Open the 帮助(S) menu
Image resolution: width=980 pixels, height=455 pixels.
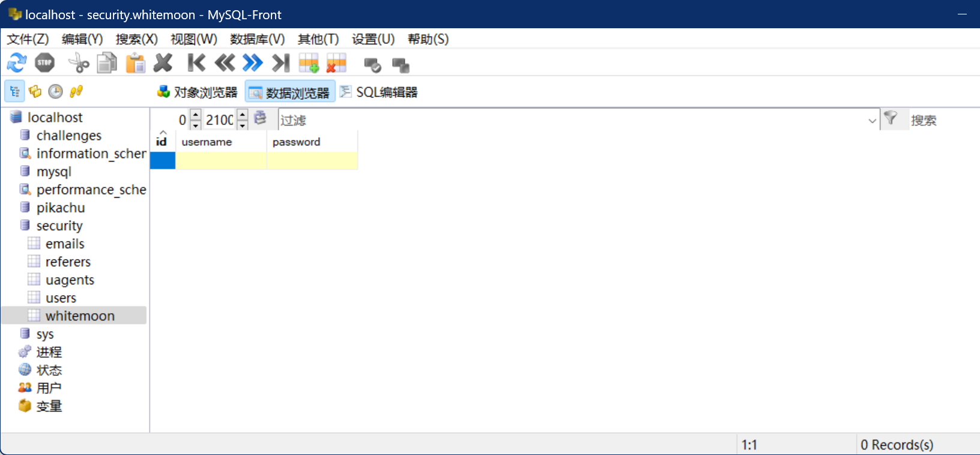point(428,39)
